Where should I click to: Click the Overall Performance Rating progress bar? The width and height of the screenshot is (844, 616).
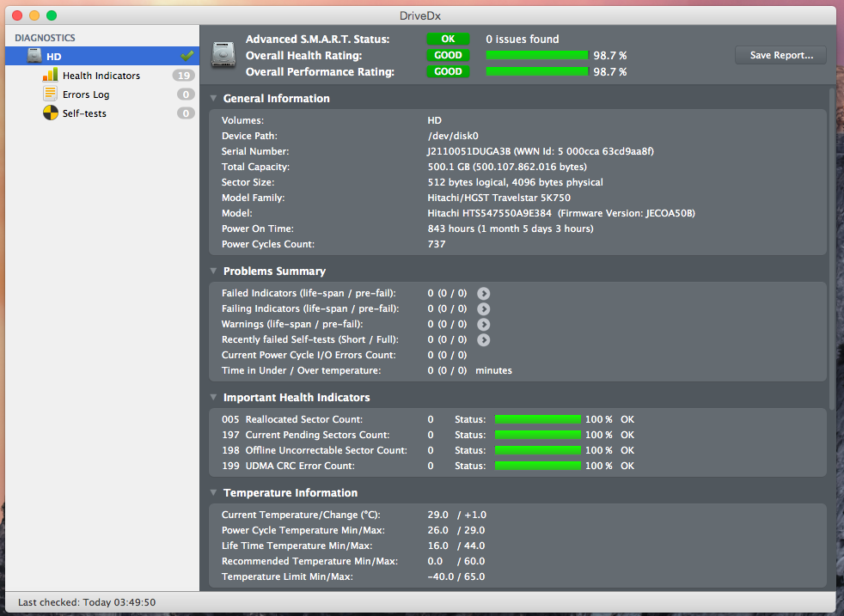(536, 71)
